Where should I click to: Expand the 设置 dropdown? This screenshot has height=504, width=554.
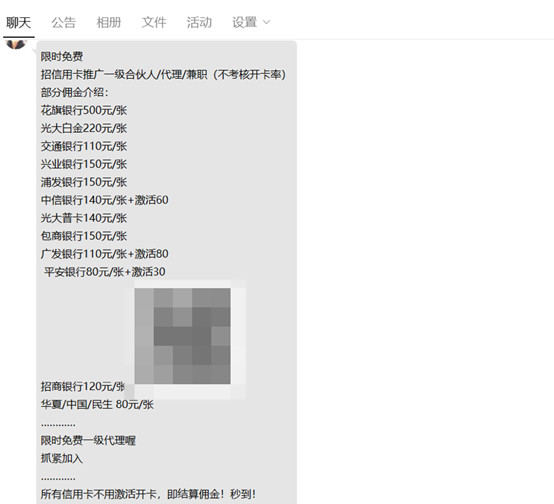251,23
